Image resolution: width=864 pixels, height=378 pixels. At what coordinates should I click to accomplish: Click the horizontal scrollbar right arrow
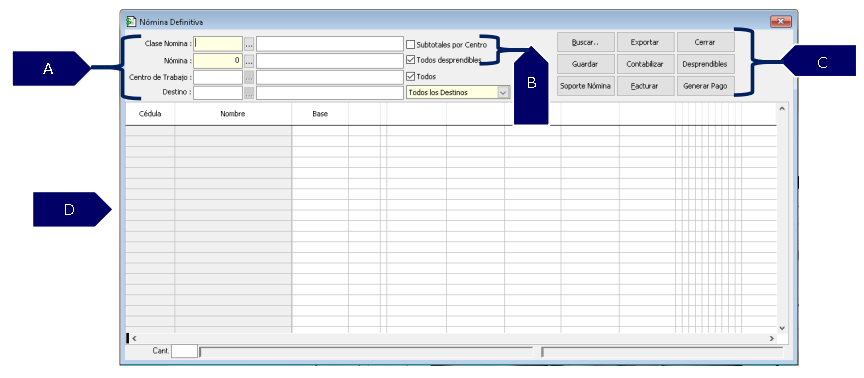(771, 338)
